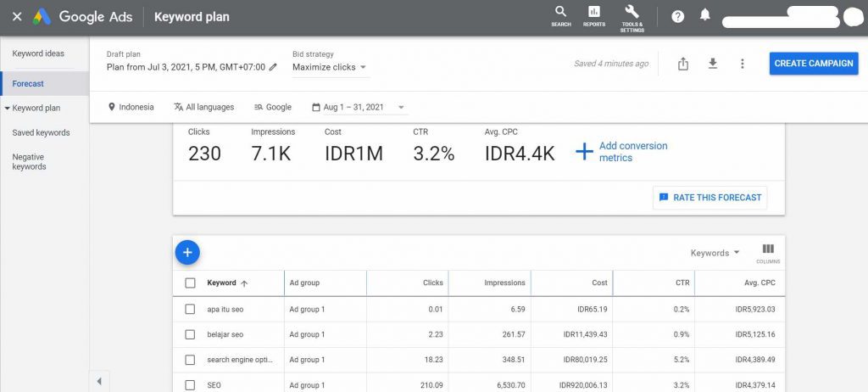Click the account avatar circle
The width and height of the screenshot is (868, 392).
coord(853,17)
